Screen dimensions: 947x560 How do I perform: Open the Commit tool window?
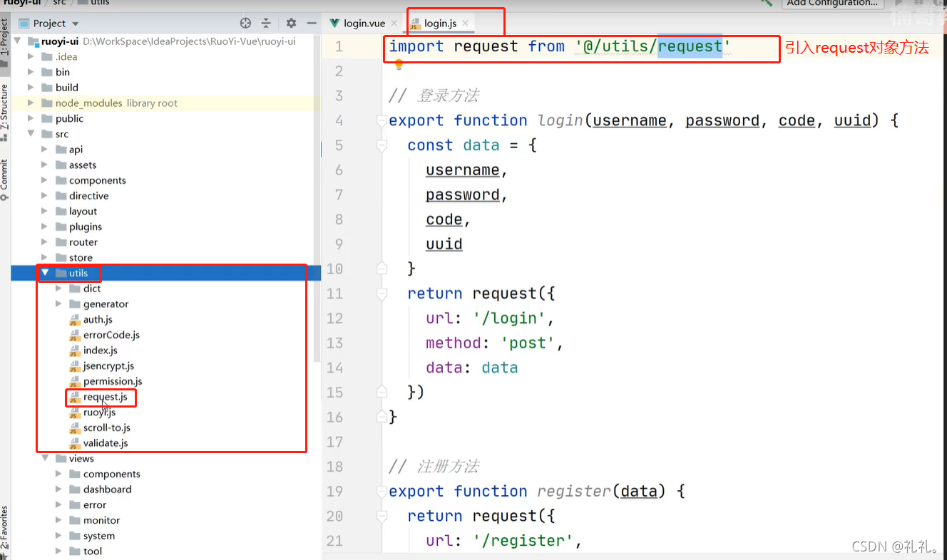click(x=5, y=180)
